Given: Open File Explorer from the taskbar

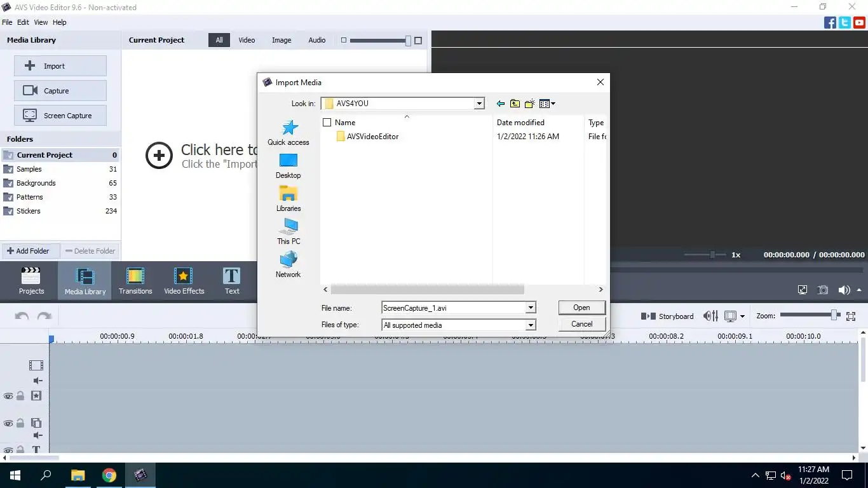Looking at the screenshot, I should 78,475.
